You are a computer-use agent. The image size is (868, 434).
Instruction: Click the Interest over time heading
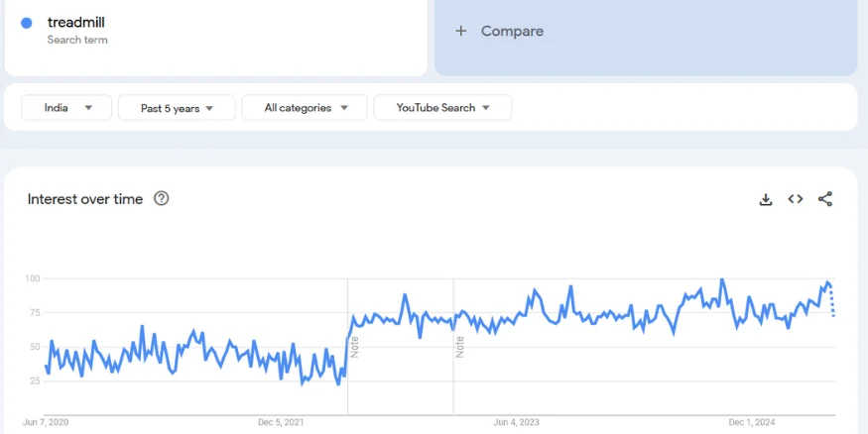(x=85, y=199)
